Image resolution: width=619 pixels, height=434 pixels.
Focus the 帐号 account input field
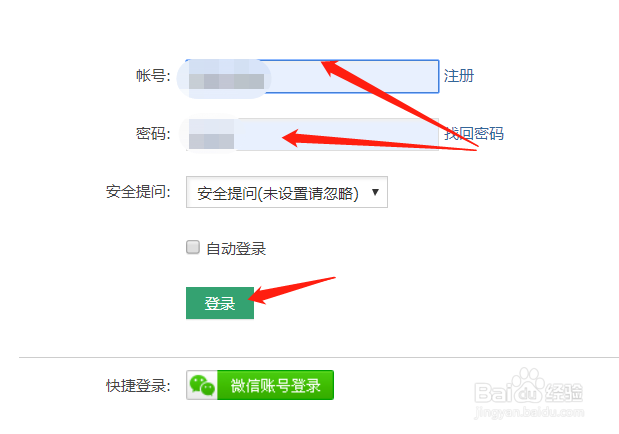point(312,77)
